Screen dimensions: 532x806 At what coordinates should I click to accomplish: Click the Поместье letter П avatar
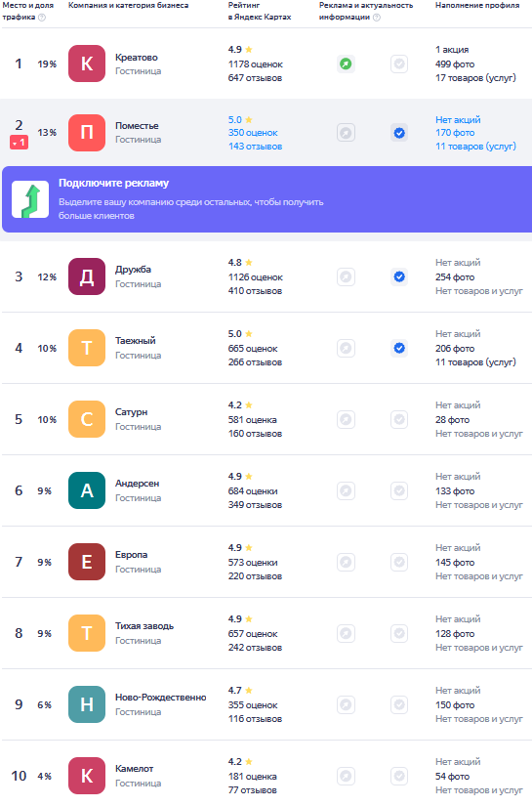click(x=87, y=133)
